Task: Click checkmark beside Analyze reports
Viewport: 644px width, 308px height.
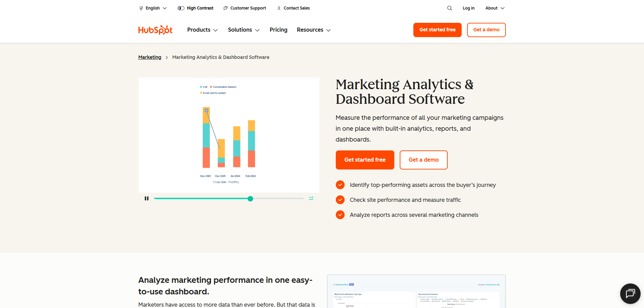Action: click(340, 215)
